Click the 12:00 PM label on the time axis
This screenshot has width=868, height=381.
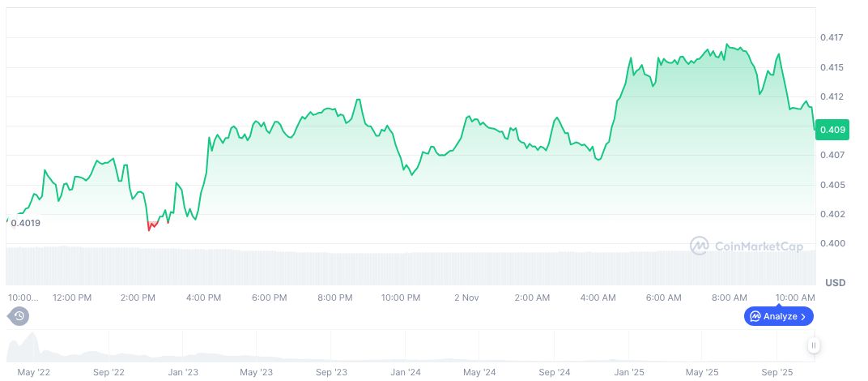[x=72, y=298]
